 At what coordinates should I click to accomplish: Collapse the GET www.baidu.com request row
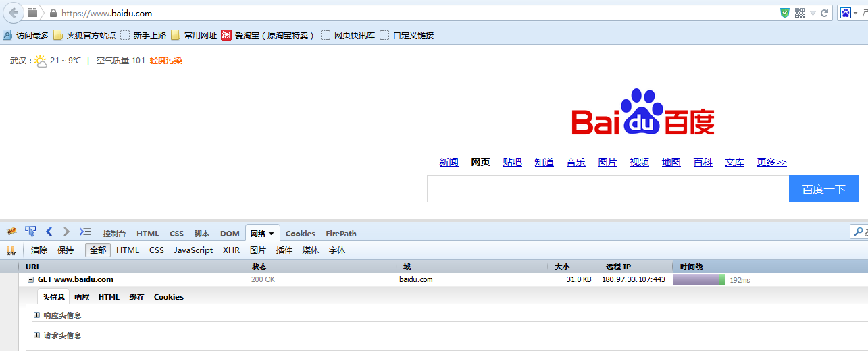coord(30,279)
